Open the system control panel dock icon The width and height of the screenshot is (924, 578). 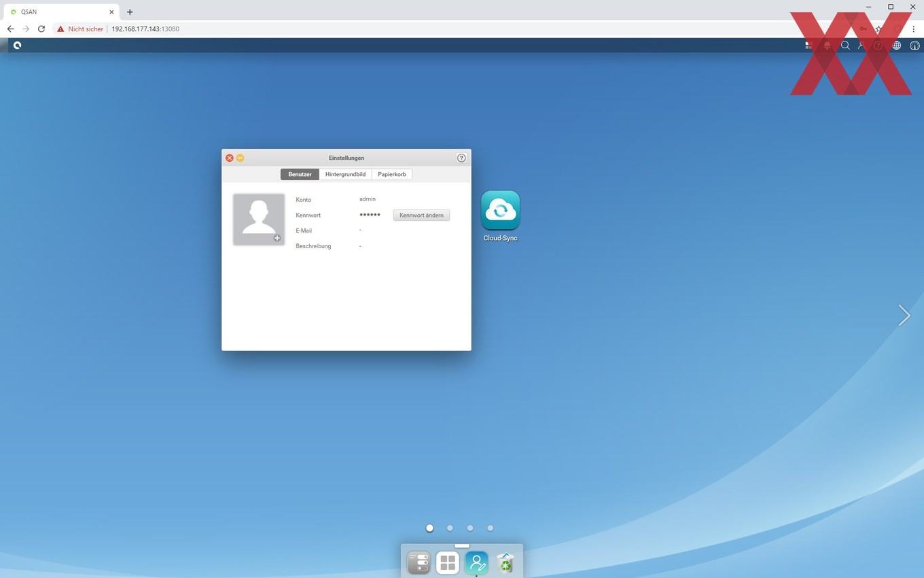419,562
